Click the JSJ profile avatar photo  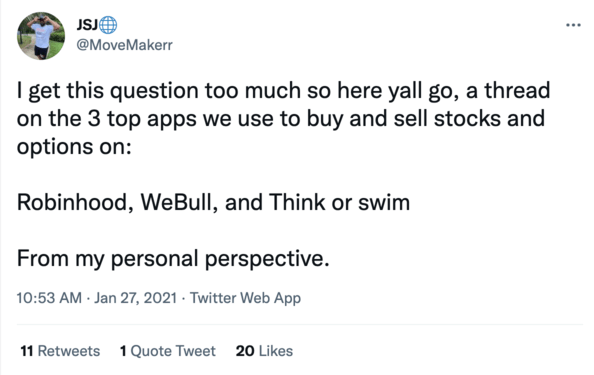coord(41,36)
